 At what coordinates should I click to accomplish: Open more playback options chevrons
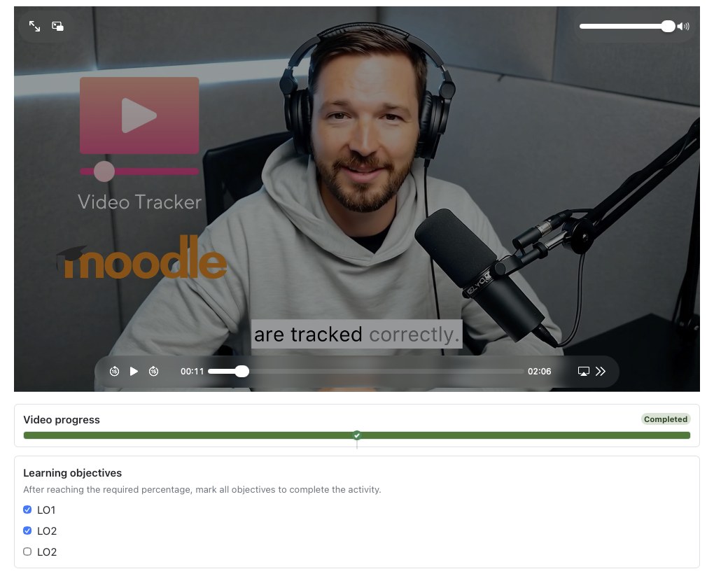601,372
